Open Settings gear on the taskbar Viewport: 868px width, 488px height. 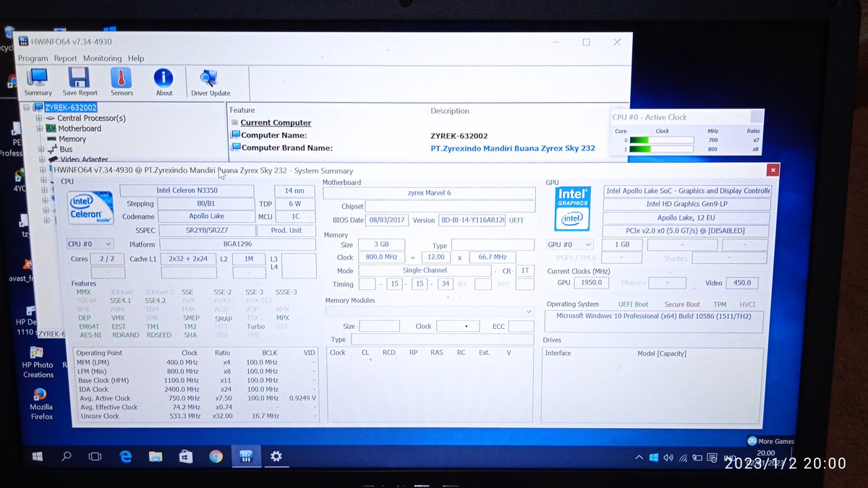tap(276, 456)
